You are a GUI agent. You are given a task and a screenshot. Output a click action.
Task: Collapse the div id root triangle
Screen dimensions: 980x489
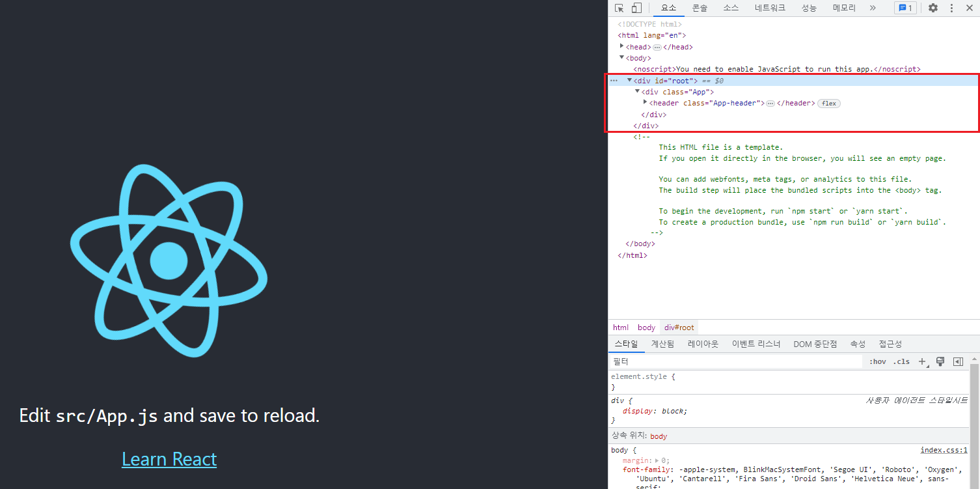click(629, 80)
